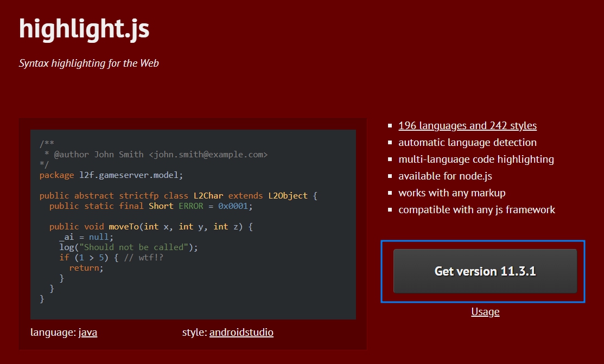Click the multi-language code highlighting item

click(x=476, y=159)
